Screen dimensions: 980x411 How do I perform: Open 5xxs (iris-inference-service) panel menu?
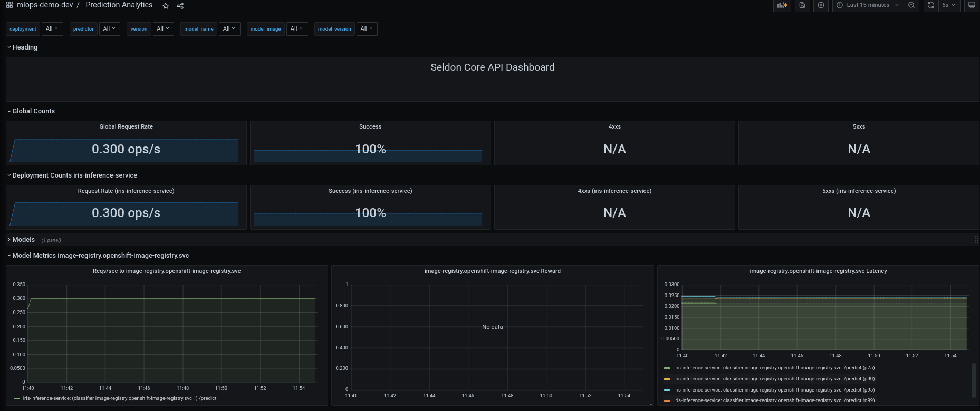coord(859,191)
